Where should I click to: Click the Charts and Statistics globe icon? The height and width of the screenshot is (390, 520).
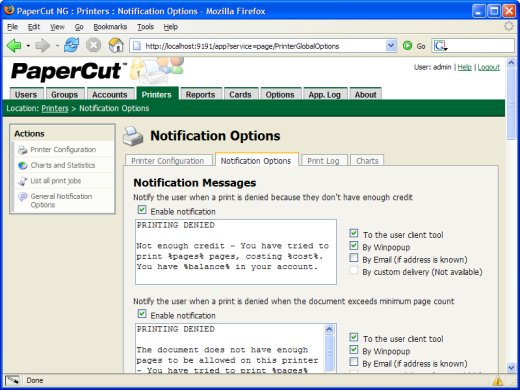pos(23,165)
